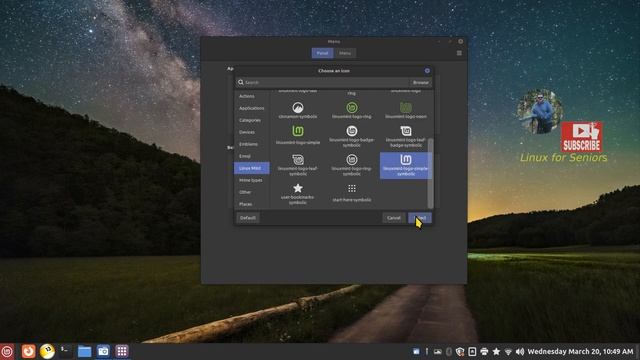Open the shield update manager tray icon

click(460, 351)
